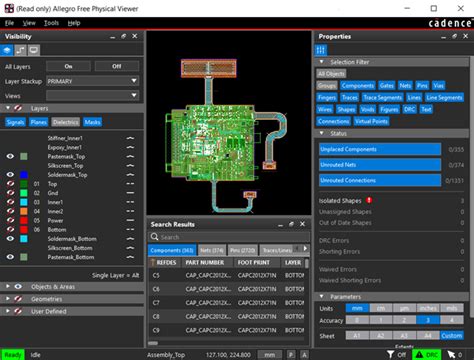Collapse the Selection Filter section
Viewport: 474px width, 360px height.
pyautogui.click(x=321, y=62)
